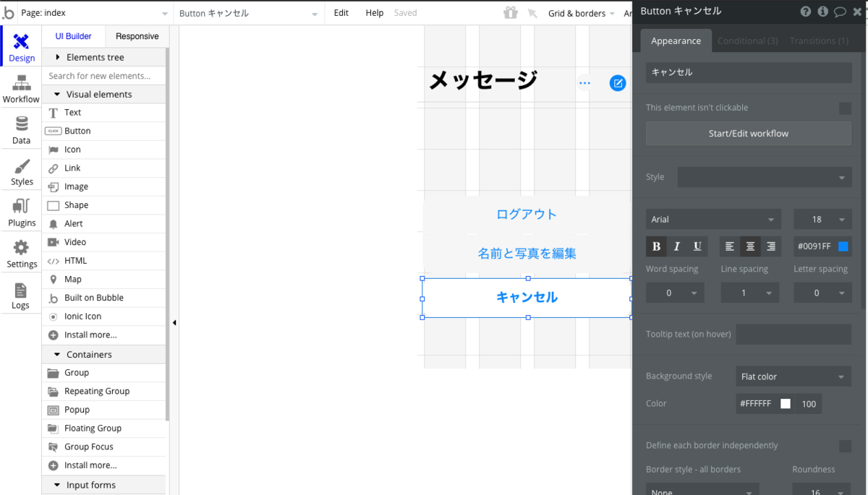Toggle bold text formatting
868x495 pixels.
coord(656,246)
